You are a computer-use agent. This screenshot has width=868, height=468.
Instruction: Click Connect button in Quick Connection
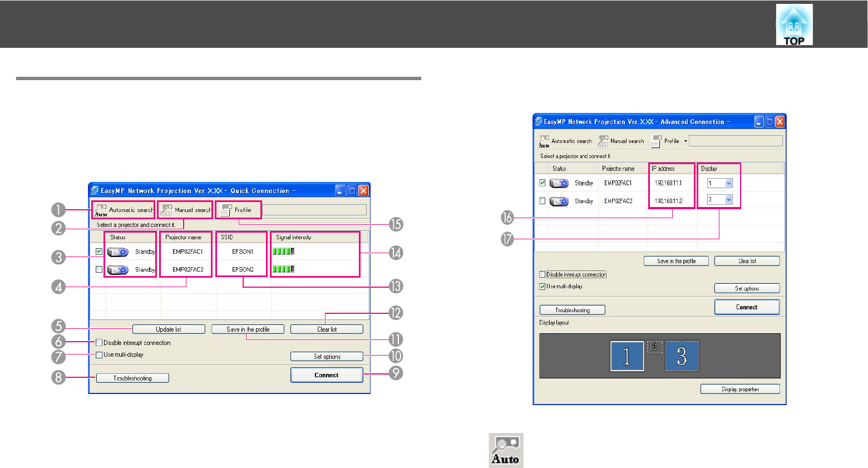pos(327,375)
